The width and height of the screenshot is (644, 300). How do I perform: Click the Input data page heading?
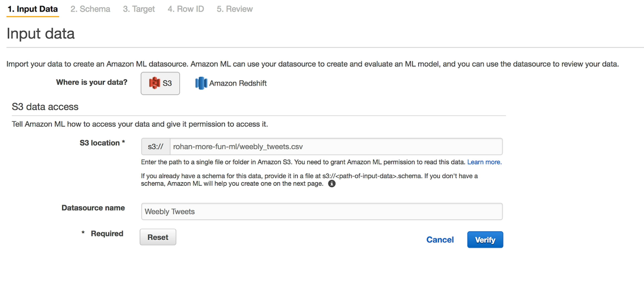coord(40,34)
